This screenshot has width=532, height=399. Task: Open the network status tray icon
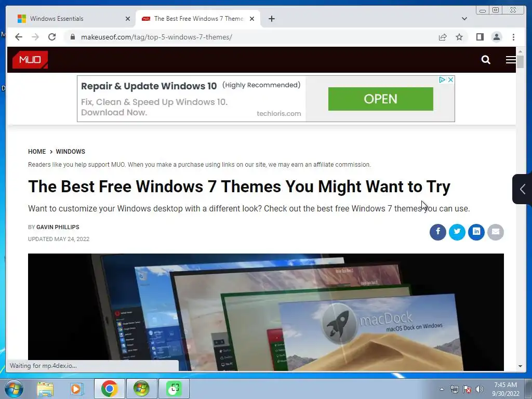point(454,389)
